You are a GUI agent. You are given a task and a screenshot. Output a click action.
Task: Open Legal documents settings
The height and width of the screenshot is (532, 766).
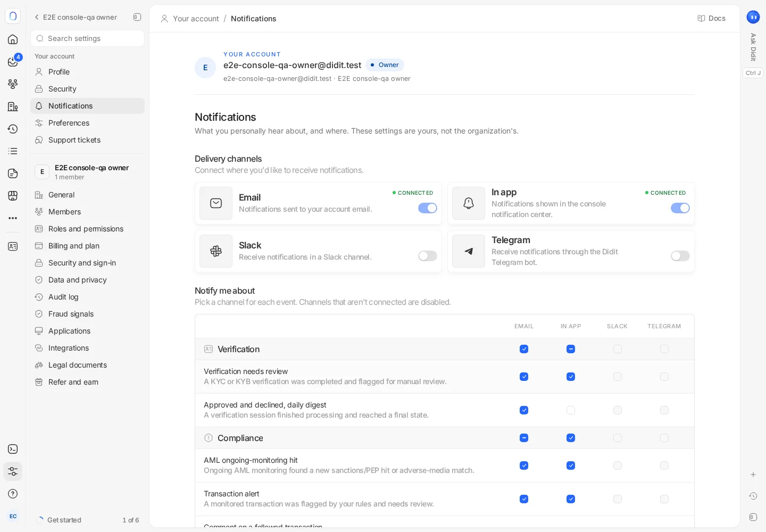(87, 365)
